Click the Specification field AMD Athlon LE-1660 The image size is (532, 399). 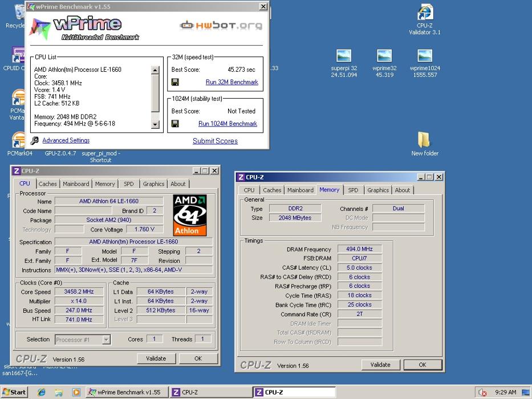pyautogui.click(x=133, y=242)
